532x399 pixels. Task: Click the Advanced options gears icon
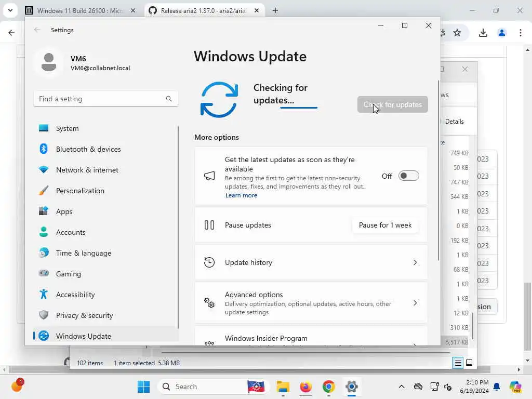click(x=209, y=303)
